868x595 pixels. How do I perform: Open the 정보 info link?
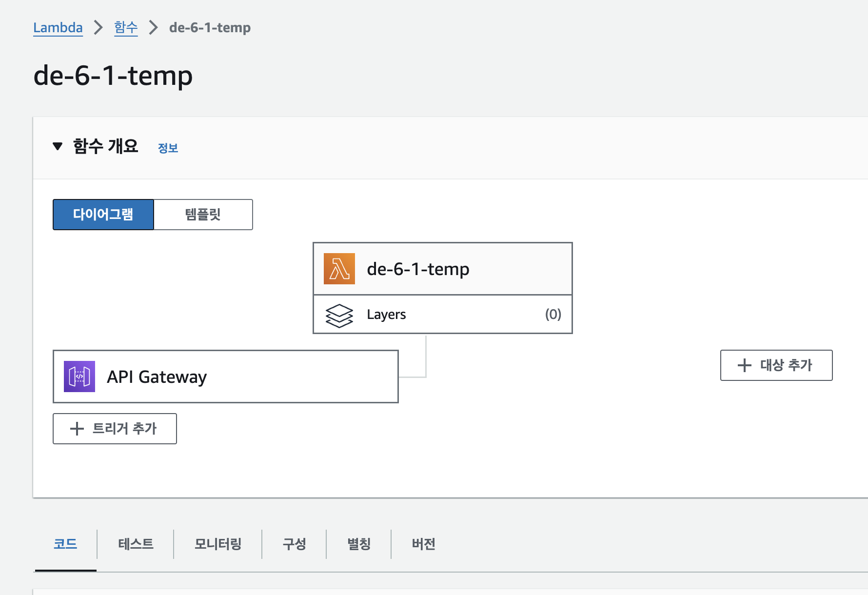click(168, 148)
